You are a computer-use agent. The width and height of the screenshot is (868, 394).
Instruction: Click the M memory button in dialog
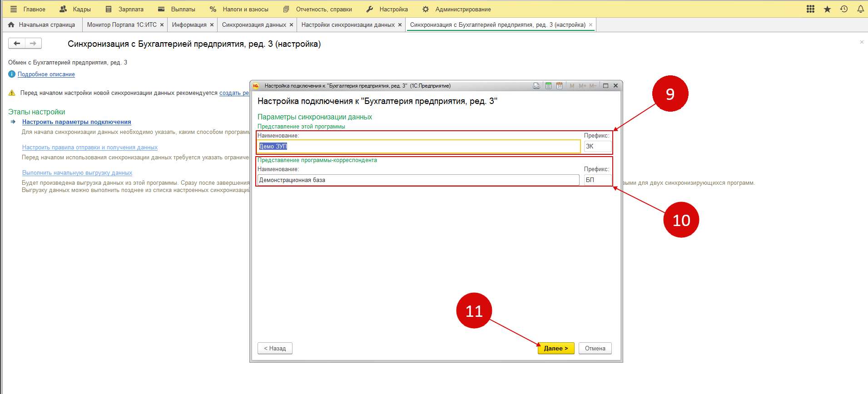coord(572,86)
